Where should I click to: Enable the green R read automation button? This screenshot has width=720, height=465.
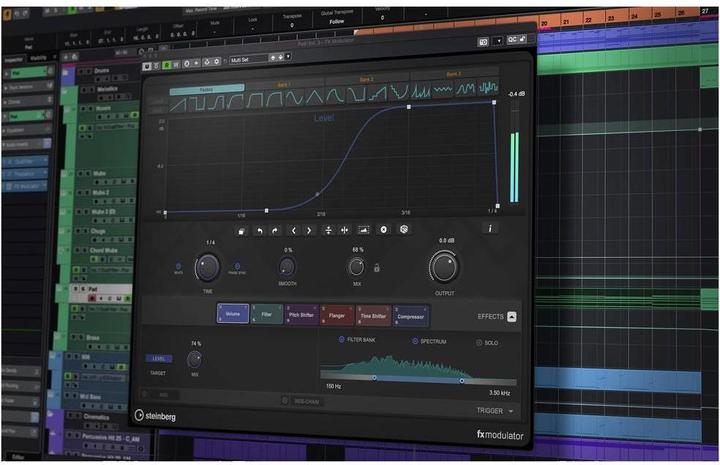(x=167, y=65)
